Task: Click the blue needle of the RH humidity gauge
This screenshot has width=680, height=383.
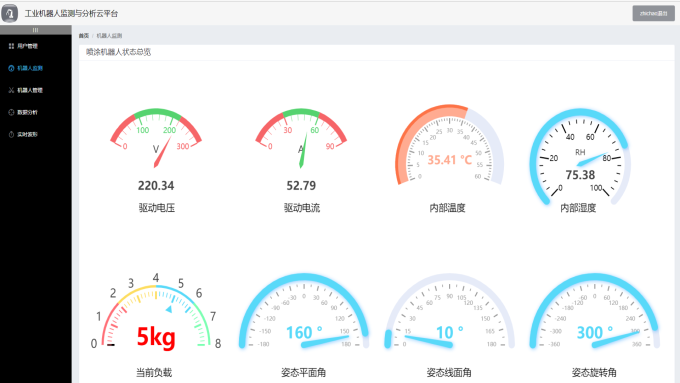Action: 592,159
